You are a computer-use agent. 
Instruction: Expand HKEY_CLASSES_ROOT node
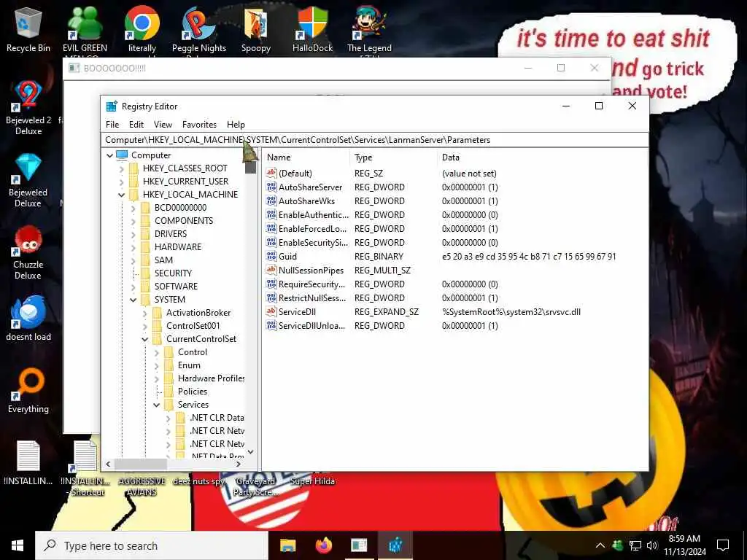[121, 168]
